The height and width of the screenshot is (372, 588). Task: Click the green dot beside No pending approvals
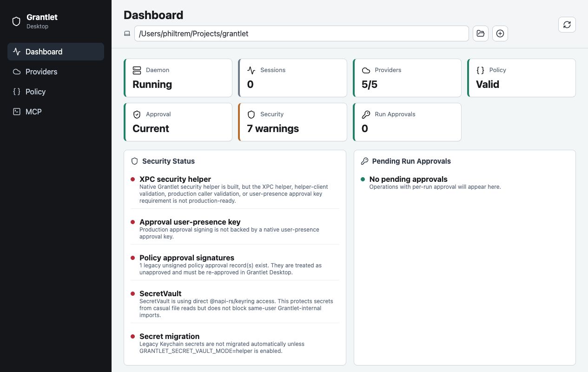363,179
